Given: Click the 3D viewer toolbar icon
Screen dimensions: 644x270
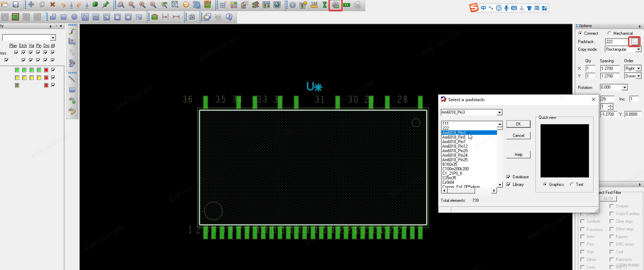Looking at the screenshot, I should 196,5.
